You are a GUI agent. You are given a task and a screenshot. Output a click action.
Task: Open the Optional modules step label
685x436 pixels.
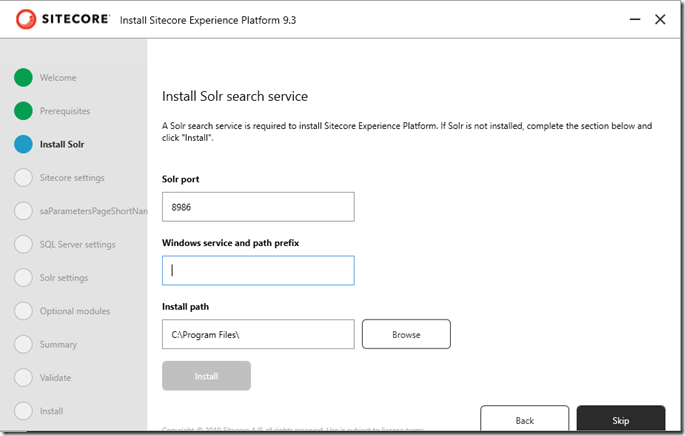point(75,311)
